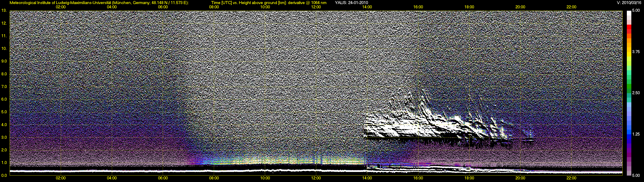Click the "9.0" height axis label
Image resolution: width=644 pixels, height=182 pixels.
4,61
